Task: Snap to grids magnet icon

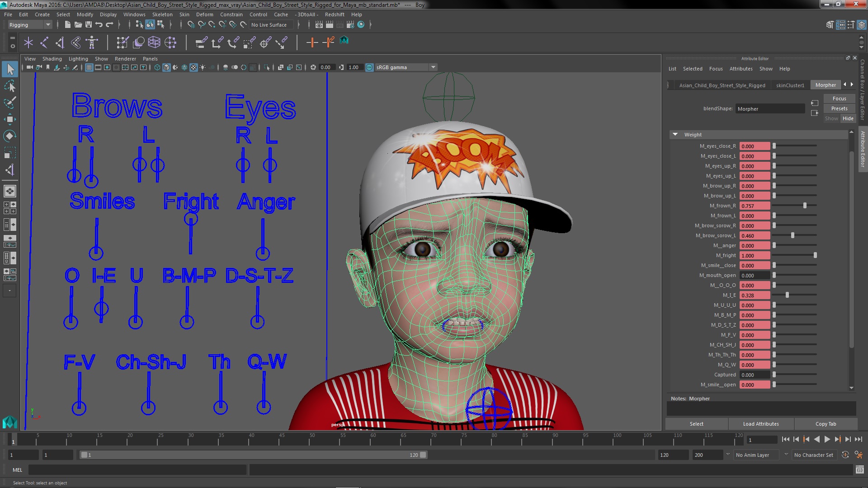Action: [191, 24]
